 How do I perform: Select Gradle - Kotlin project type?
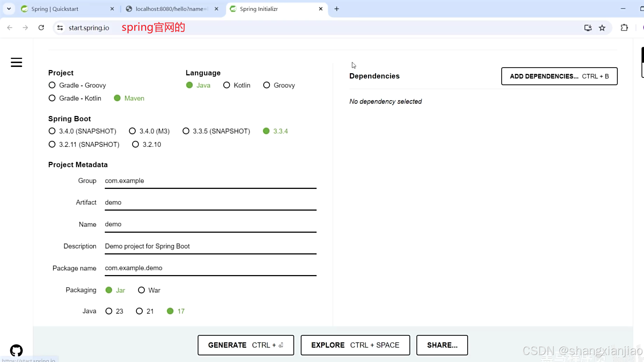(75, 98)
